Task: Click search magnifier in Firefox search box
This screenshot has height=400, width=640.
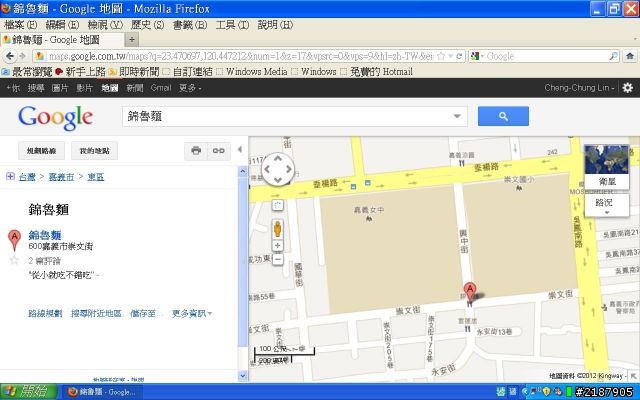Action: pyautogui.click(x=613, y=56)
